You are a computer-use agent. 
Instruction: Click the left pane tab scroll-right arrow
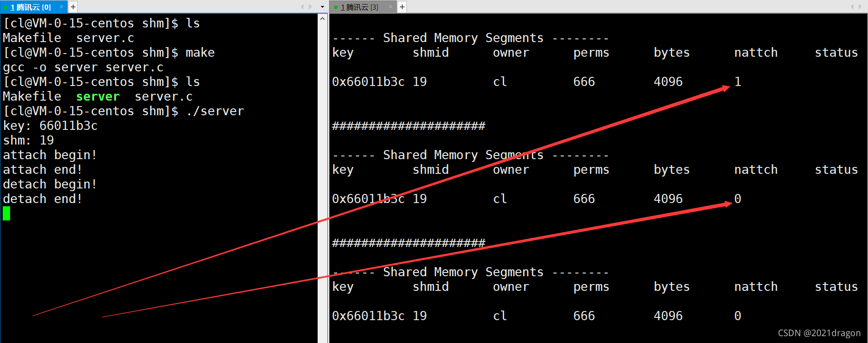click(310, 7)
